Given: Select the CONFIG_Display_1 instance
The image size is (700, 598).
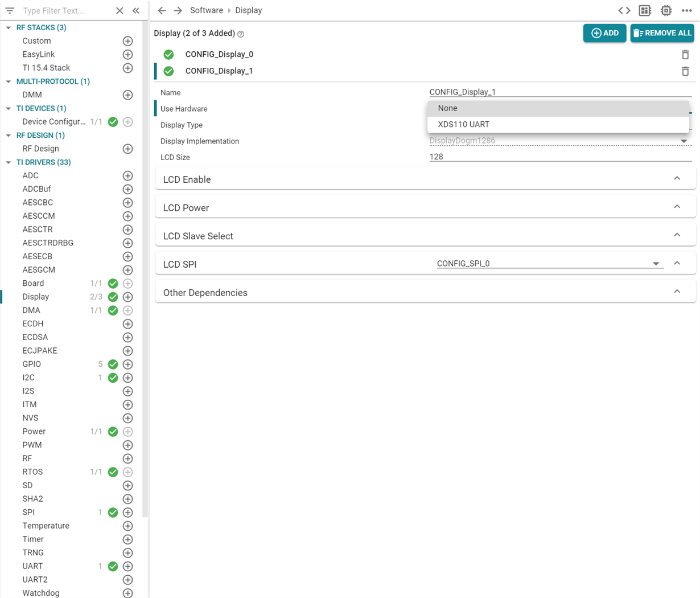Looking at the screenshot, I should pyautogui.click(x=219, y=71).
